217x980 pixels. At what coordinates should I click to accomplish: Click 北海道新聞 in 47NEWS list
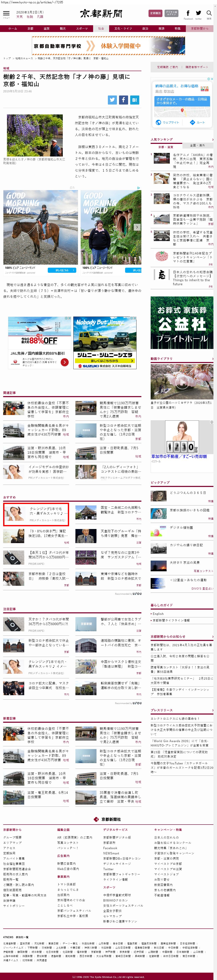pyautogui.click(x=9, y=943)
